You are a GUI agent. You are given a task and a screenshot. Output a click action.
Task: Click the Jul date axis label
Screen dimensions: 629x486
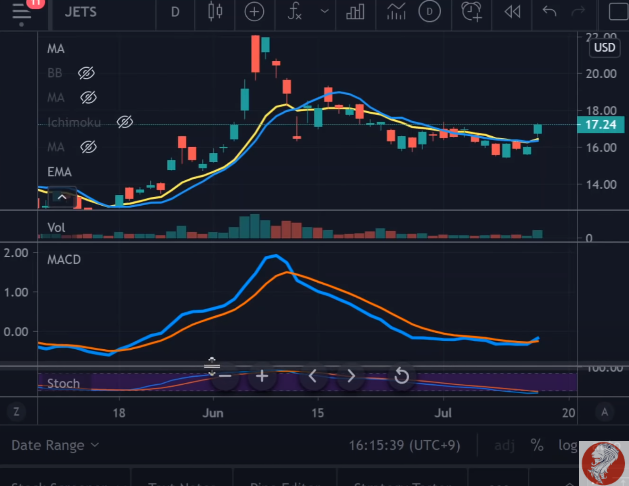[443, 413]
